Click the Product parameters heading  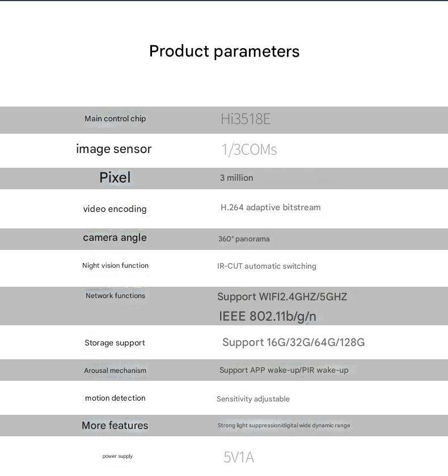coord(224,52)
